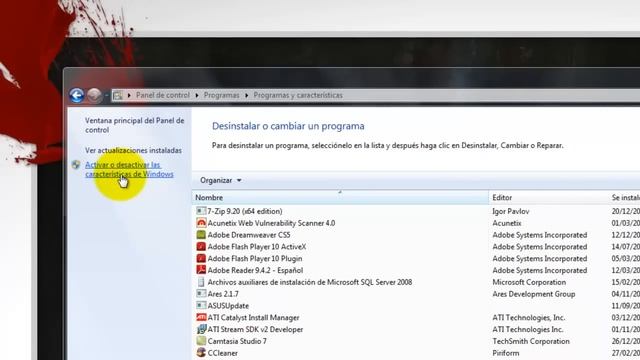The image size is (640, 360).
Task: Select Acunetix Web Vulnerability Scanner 4.0 row
Action: point(271,223)
